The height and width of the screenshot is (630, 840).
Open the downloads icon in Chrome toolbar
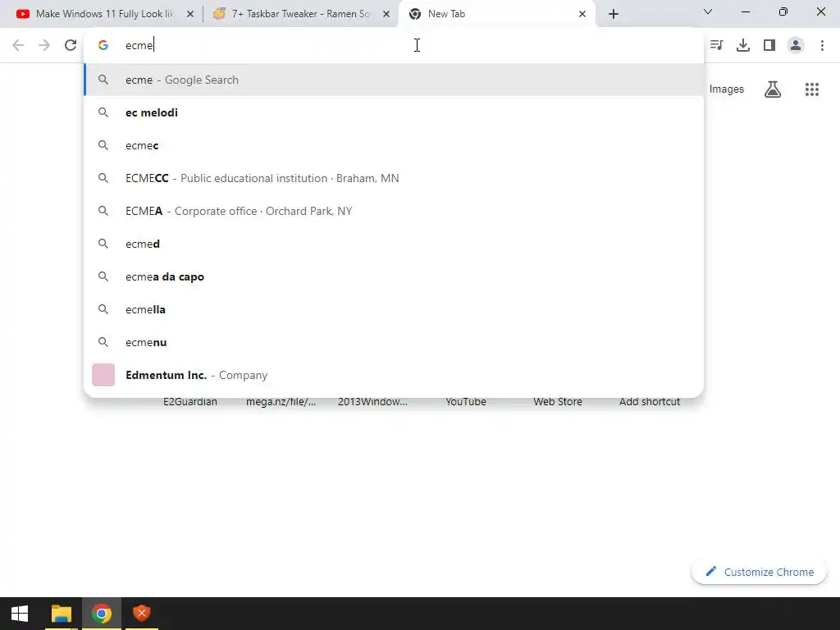[x=742, y=45]
